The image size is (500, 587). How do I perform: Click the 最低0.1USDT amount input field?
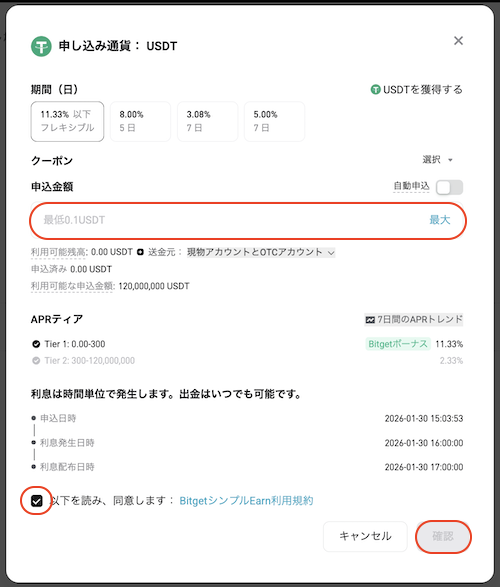pyautogui.click(x=248, y=220)
